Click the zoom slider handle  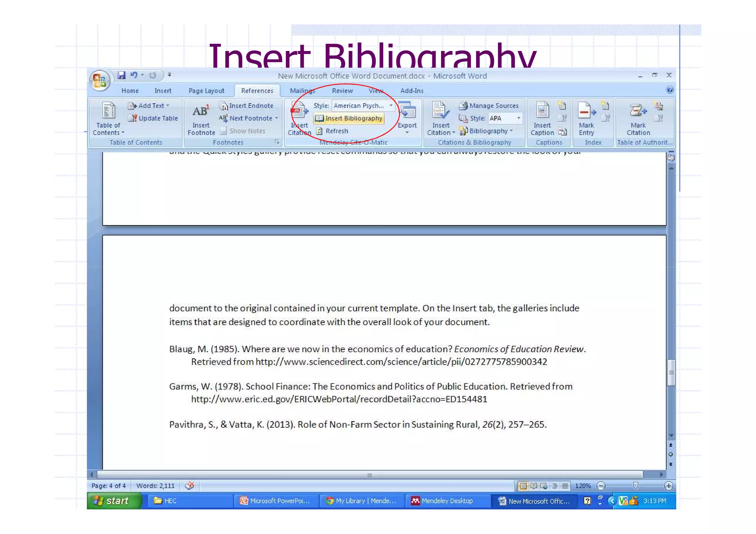point(635,485)
